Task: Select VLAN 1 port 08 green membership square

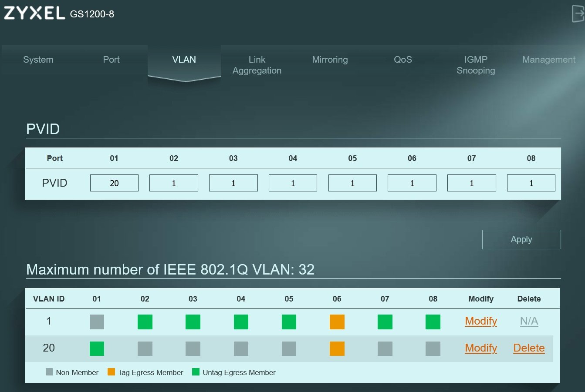Action: pyautogui.click(x=433, y=322)
